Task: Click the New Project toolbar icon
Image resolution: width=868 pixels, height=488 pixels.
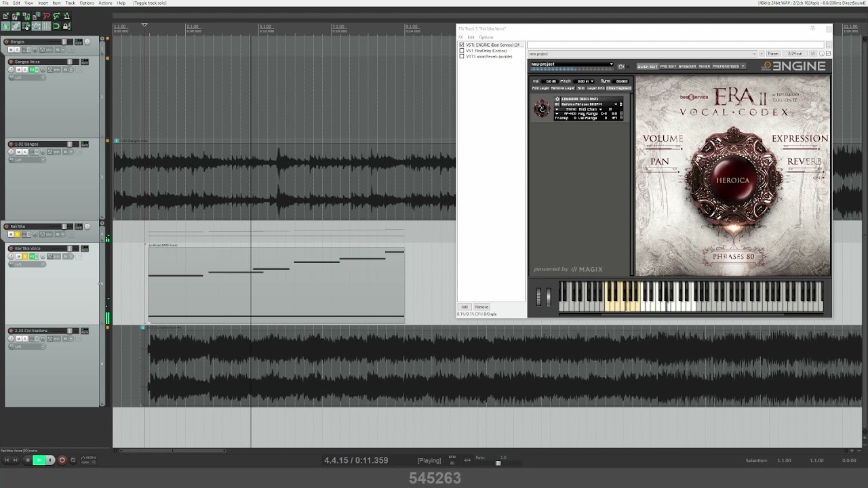Action: [5, 16]
